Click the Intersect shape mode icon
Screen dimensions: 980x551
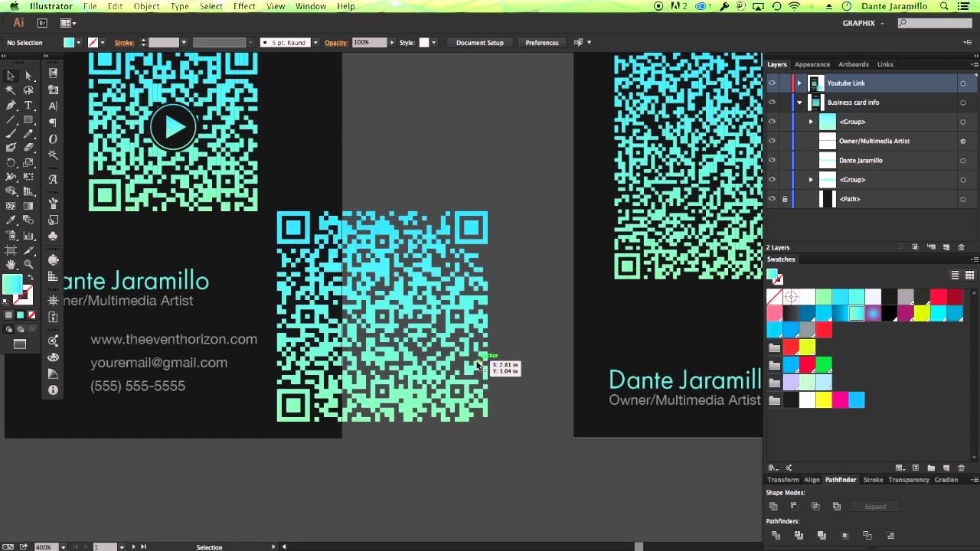click(x=815, y=507)
